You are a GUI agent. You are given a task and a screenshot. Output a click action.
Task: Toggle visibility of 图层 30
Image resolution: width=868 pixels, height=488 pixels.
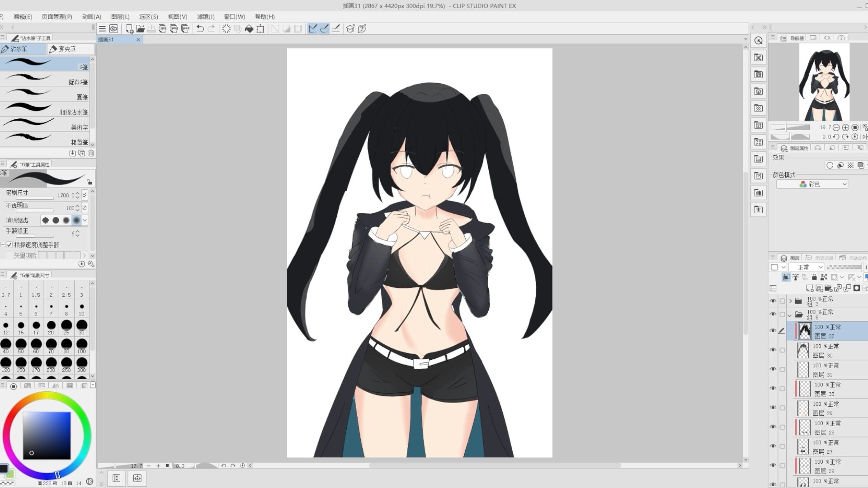773,350
